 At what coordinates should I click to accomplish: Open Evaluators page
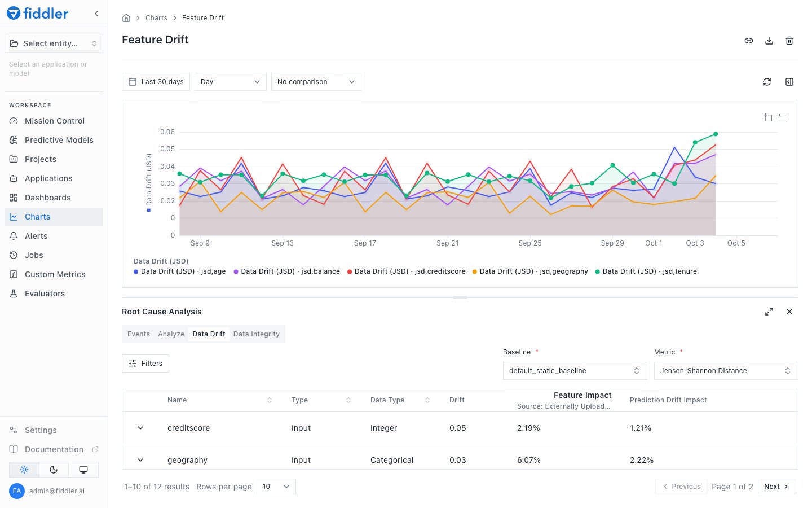coord(54,294)
